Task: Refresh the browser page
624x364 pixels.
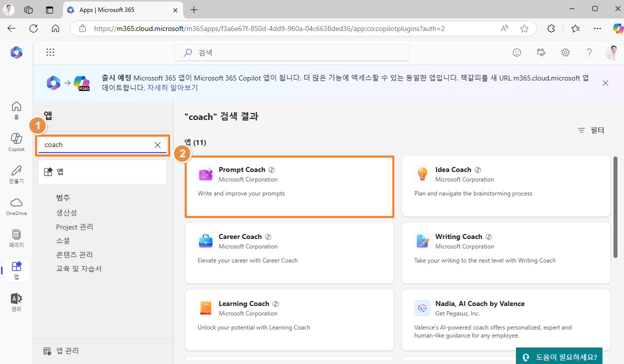Action: click(x=34, y=28)
